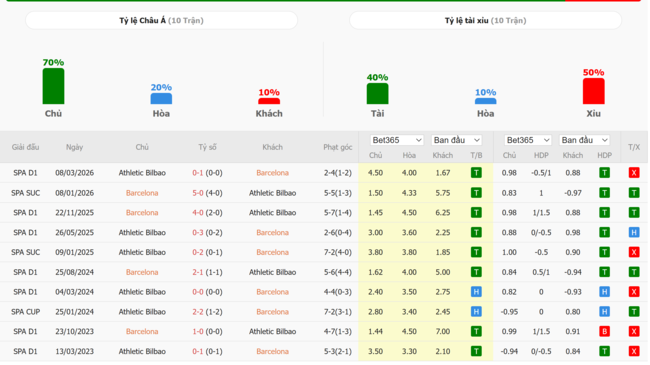This screenshot has height=365, width=650.
Task: Click green T T/B icon in 13/03/2023 row
Action: click(x=476, y=351)
